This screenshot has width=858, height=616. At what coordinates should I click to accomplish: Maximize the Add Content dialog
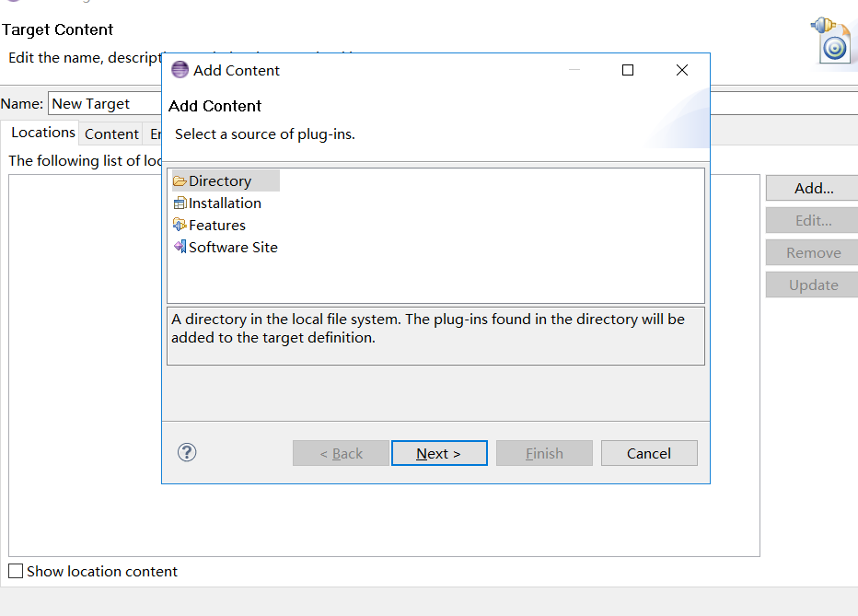[628, 70]
